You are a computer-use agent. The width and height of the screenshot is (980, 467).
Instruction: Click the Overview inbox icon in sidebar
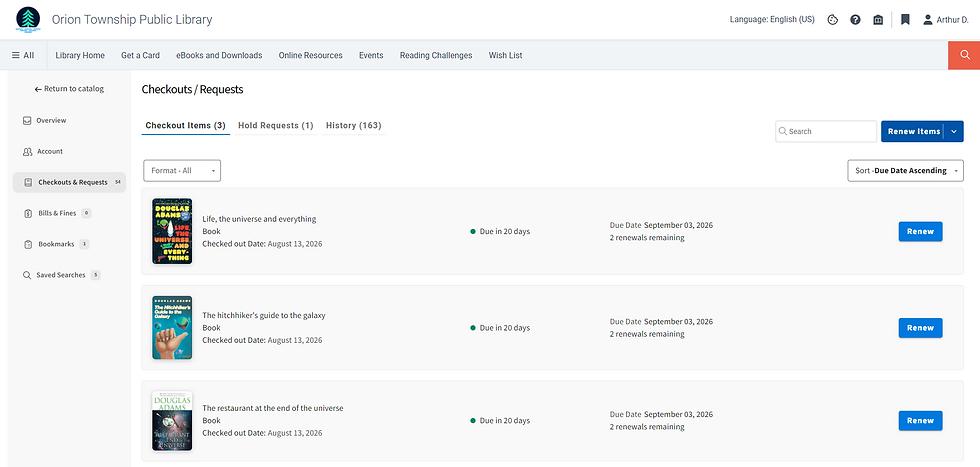[x=27, y=120]
